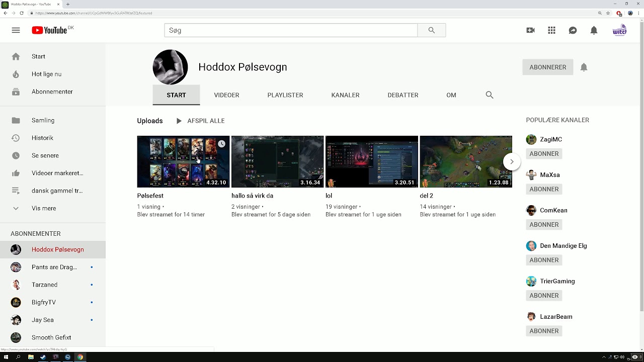Open a new browser tab
Viewport: 644px width, 362px height.
(68, 4)
